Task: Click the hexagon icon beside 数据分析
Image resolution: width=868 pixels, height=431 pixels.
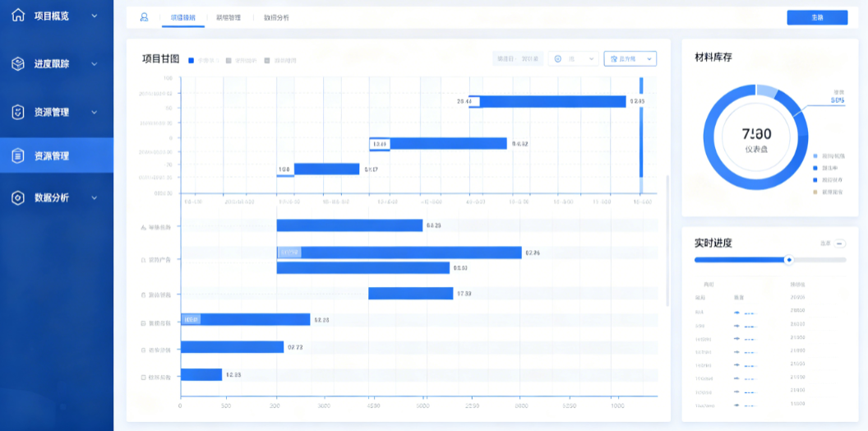Action: (18, 197)
